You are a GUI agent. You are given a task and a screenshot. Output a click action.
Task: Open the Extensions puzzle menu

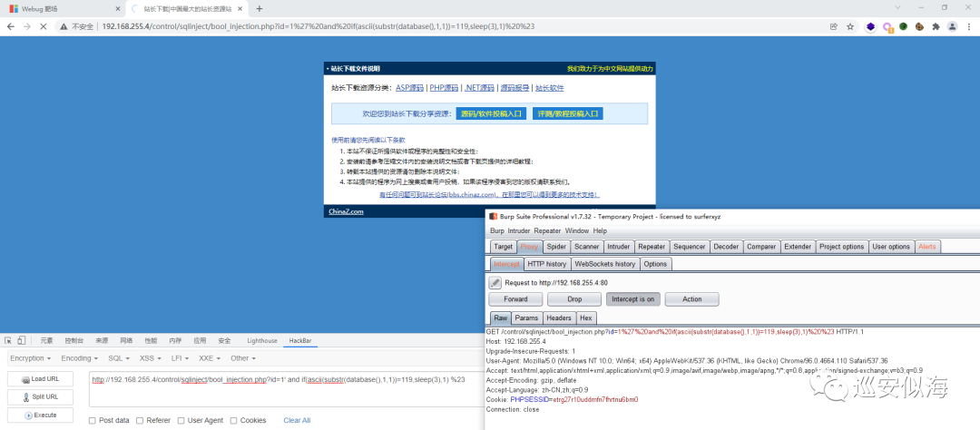936,27
